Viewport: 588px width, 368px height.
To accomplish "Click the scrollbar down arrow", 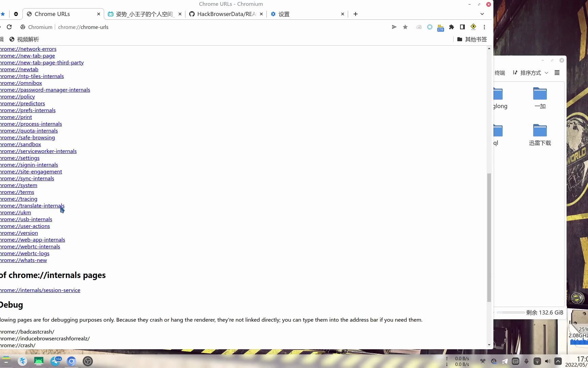I will [x=489, y=344].
